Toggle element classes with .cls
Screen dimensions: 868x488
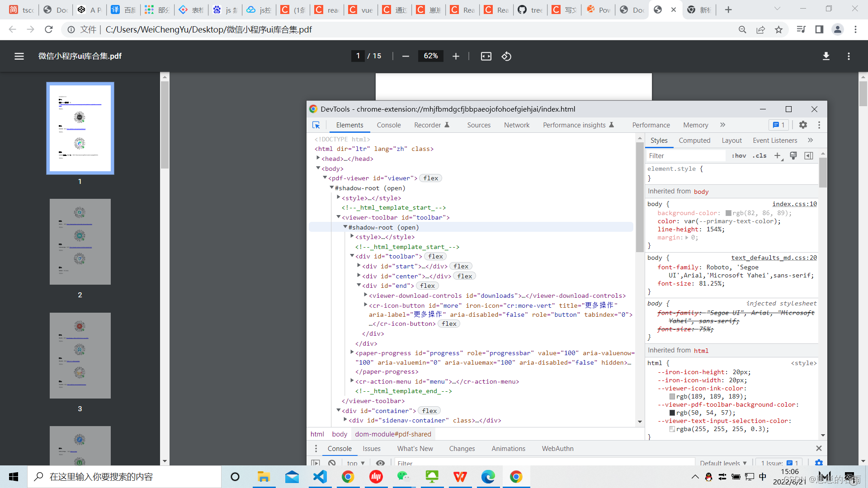759,155
